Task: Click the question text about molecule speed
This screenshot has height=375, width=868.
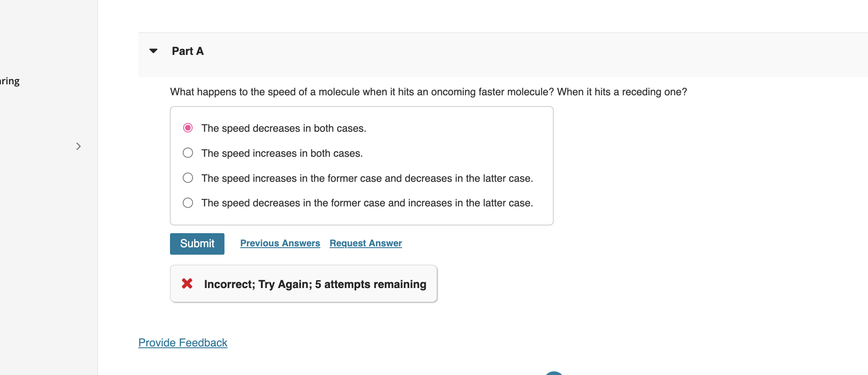Action: (x=428, y=92)
